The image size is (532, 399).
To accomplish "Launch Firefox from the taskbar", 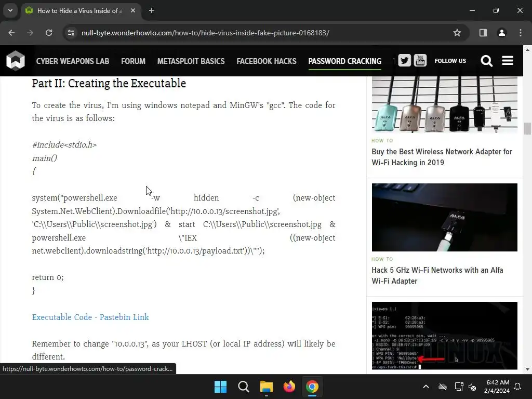I will tap(289, 387).
